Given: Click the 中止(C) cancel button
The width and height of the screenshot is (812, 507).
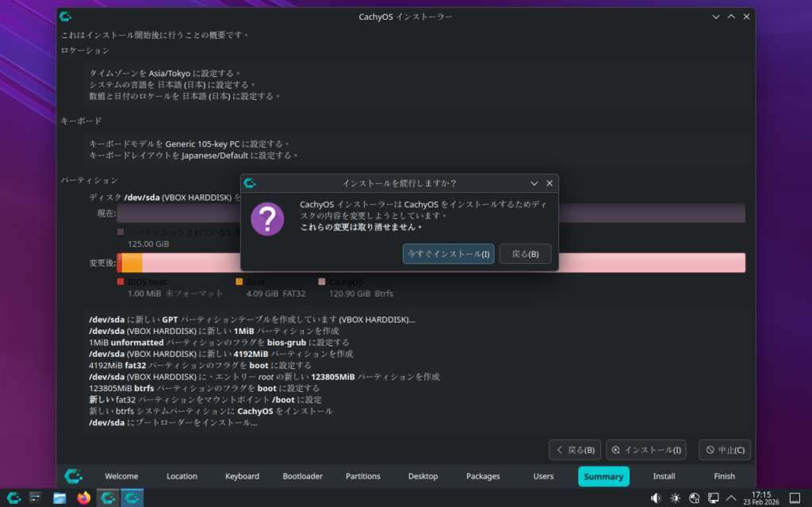Looking at the screenshot, I should coord(724,450).
